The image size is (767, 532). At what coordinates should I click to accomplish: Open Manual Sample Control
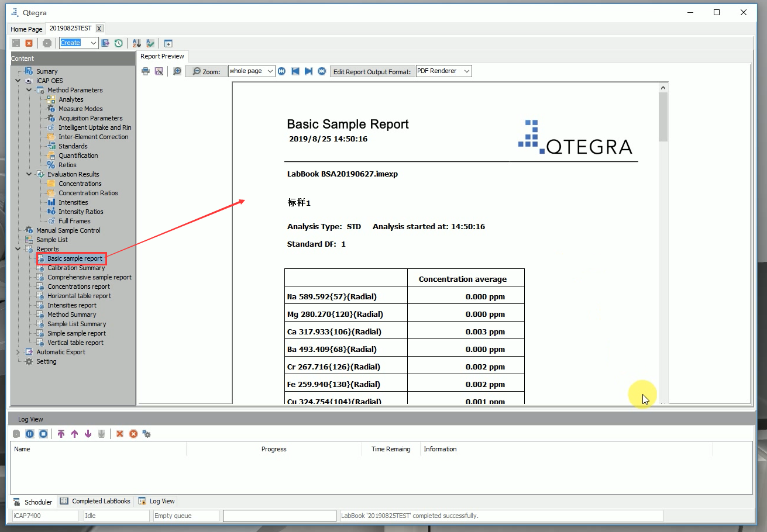[68, 230]
